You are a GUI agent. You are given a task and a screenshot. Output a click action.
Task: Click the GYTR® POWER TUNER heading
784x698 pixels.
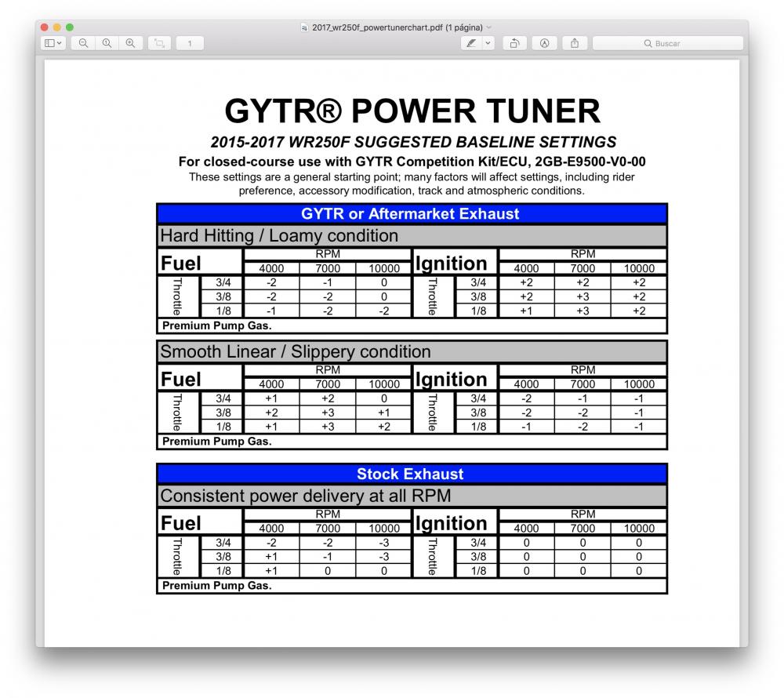click(x=412, y=111)
